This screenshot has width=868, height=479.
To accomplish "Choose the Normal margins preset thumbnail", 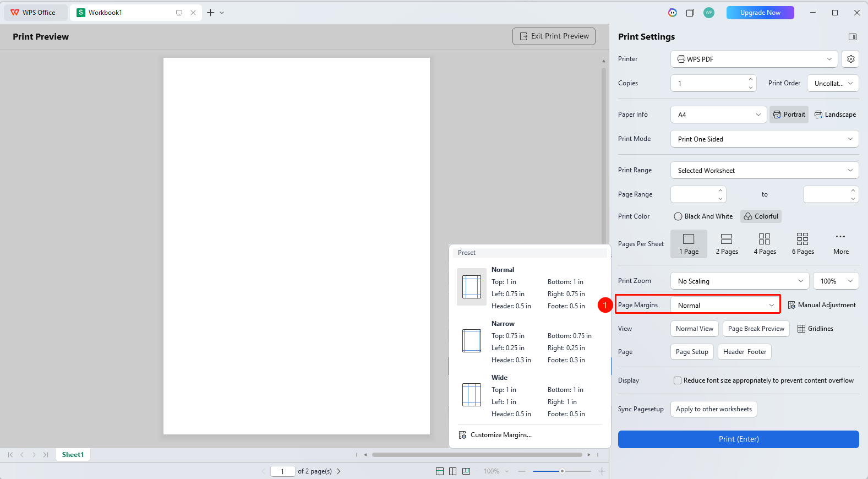I will (x=472, y=287).
